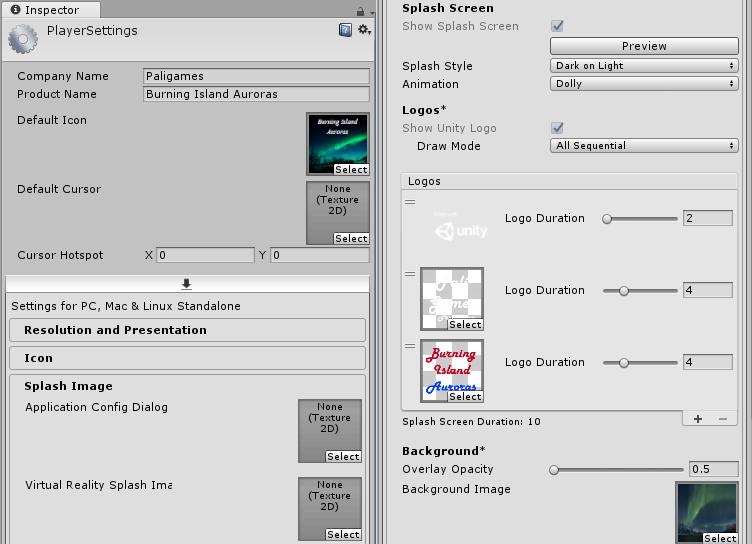
Task: Click reorder handle of Paligames logo row
Action: pos(410,274)
